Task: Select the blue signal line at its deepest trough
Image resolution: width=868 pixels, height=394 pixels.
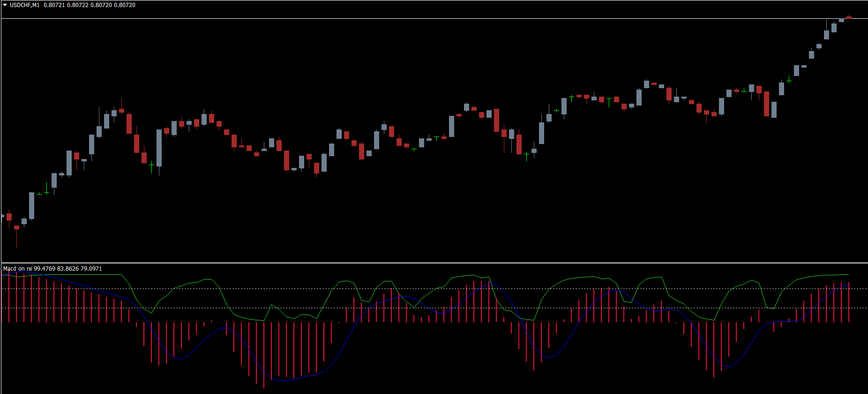Action: [x=284, y=380]
